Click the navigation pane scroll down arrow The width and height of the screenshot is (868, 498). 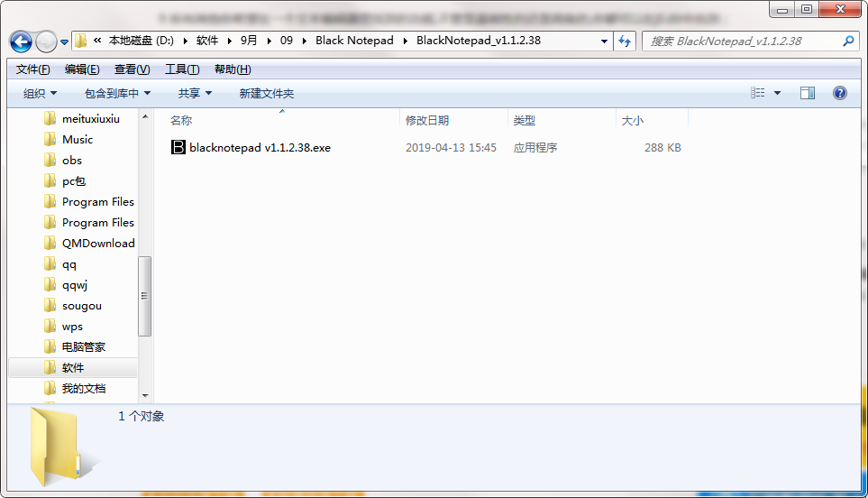click(x=145, y=396)
